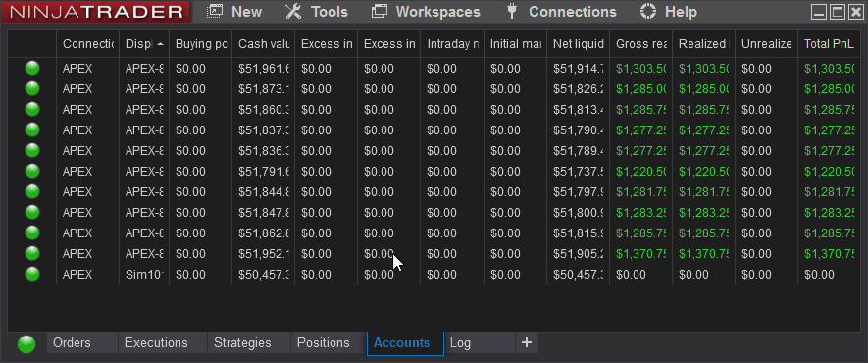868x363 pixels.
Task: Sort by the Display name column header
Action: click(x=144, y=44)
